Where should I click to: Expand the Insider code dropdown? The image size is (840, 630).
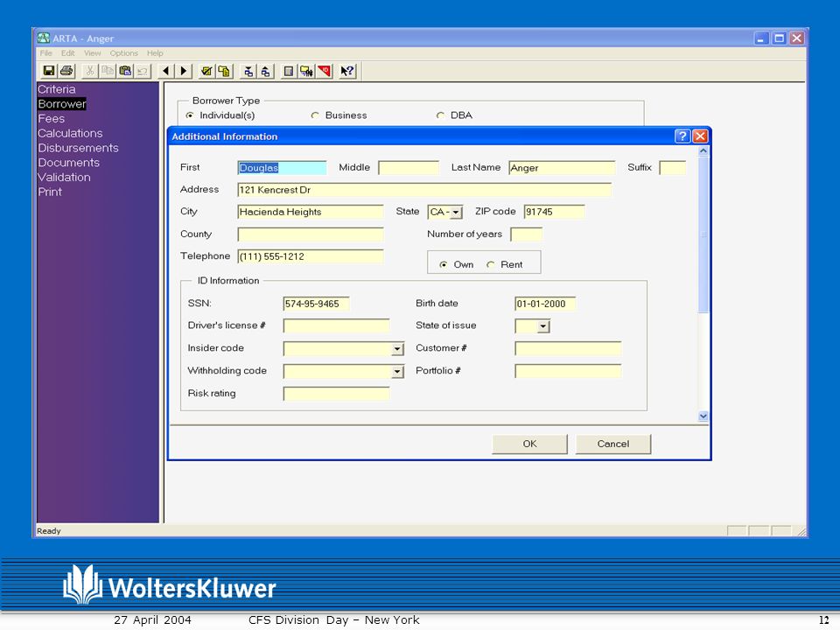click(x=397, y=349)
